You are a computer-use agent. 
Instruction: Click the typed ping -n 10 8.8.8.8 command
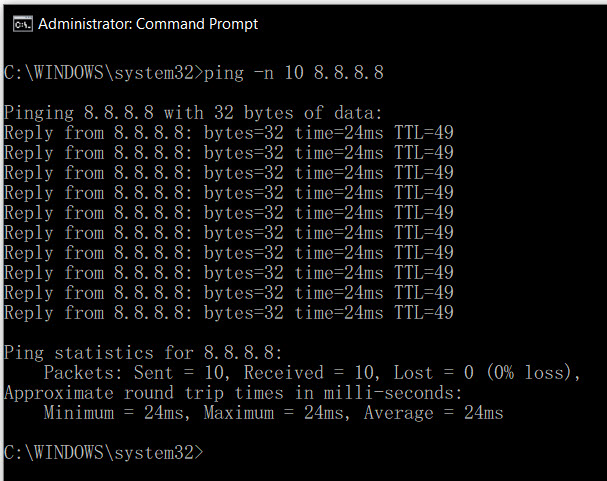coord(294,73)
